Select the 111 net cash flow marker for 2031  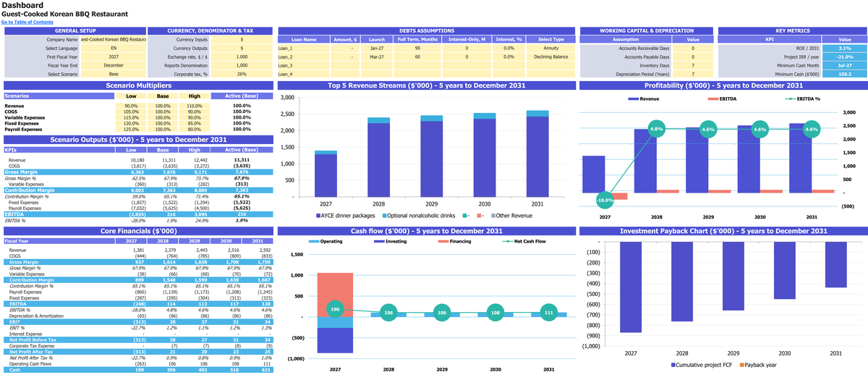coord(549,313)
